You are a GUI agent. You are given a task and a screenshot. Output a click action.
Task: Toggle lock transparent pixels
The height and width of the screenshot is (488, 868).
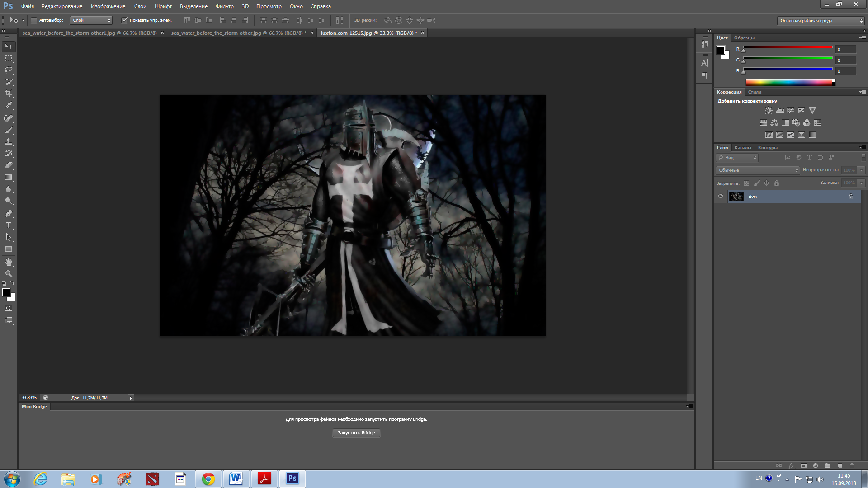point(746,183)
